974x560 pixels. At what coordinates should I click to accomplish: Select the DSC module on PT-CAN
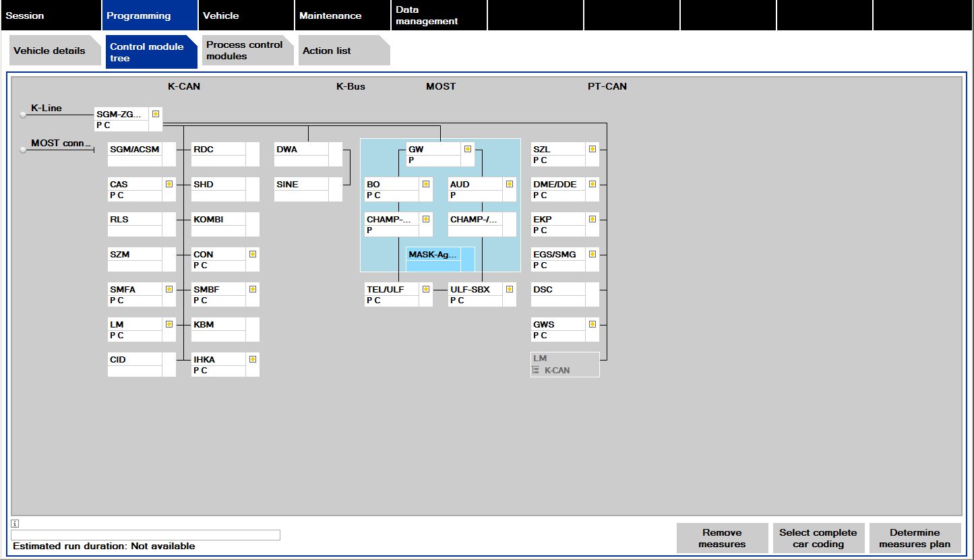click(x=558, y=294)
